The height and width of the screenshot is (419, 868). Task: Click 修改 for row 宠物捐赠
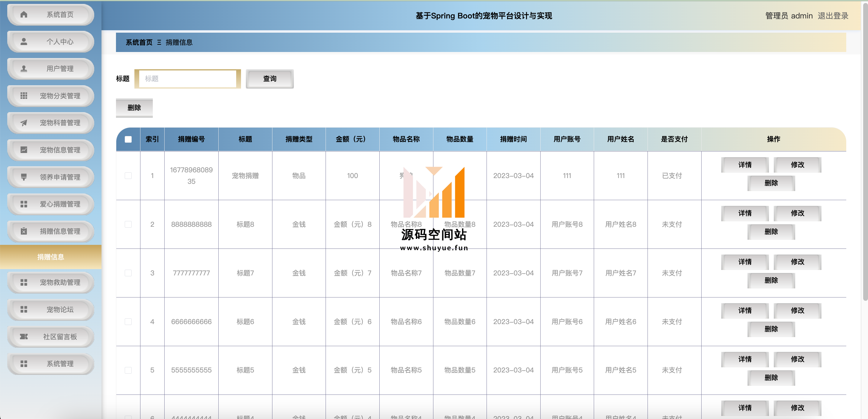coord(797,165)
